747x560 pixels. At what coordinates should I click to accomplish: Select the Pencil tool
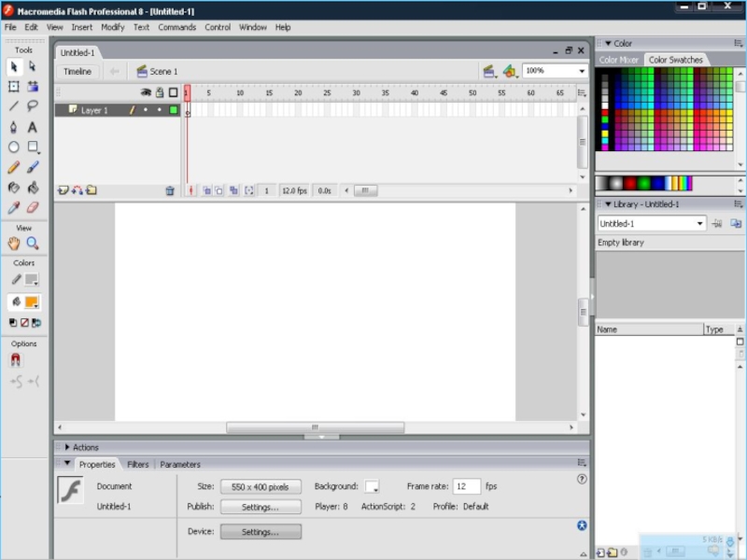pyautogui.click(x=14, y=167)
